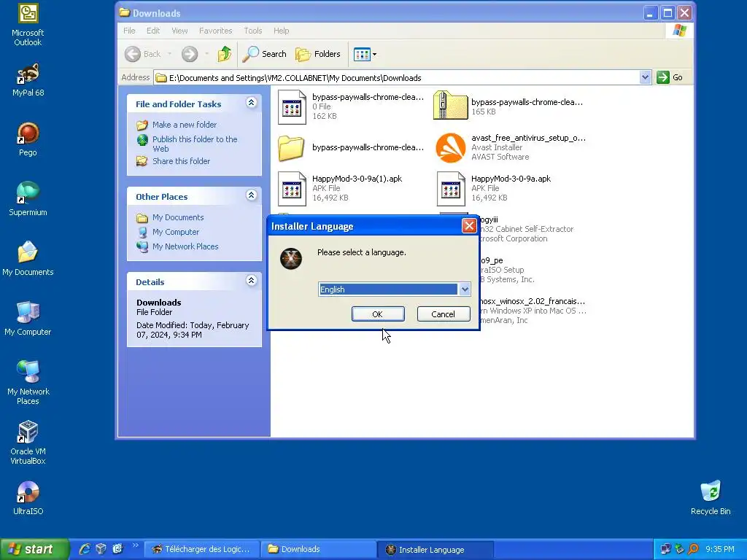Open the MyPal 68 desktop shortcut

[x=28, y=79]
